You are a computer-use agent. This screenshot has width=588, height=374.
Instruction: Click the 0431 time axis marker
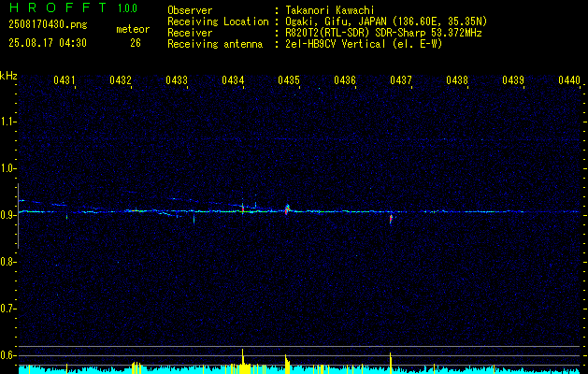(64, 79)
